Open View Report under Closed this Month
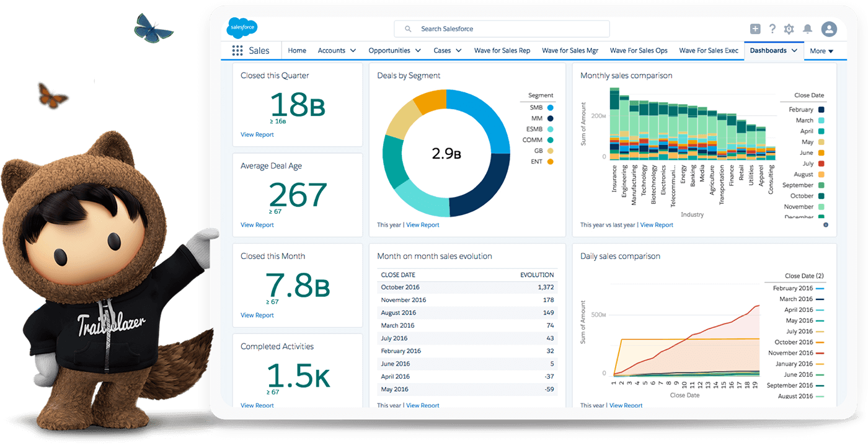 pos(257,315)
